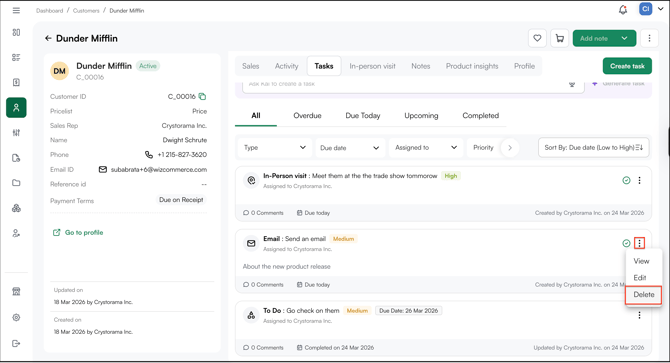Open the header three-dot more menu
The width and height of the screenshot is (670, 363).
point(649,38)
